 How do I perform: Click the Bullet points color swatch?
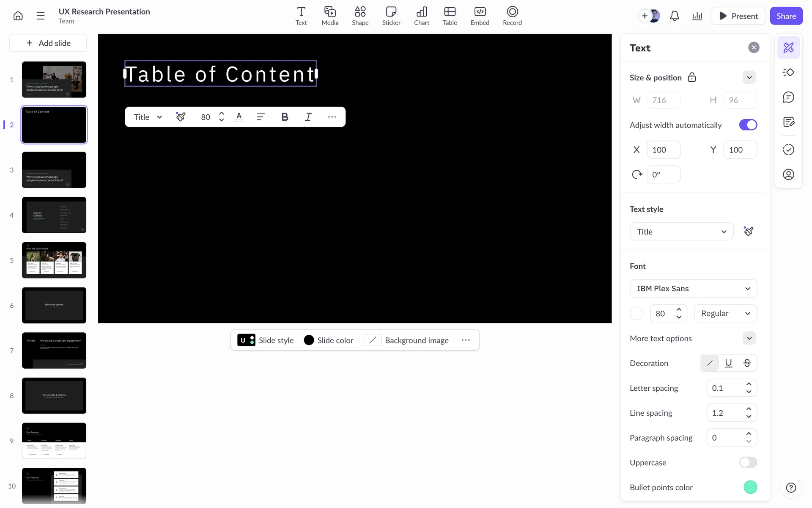pyautogui.click(x=750, y=488)
